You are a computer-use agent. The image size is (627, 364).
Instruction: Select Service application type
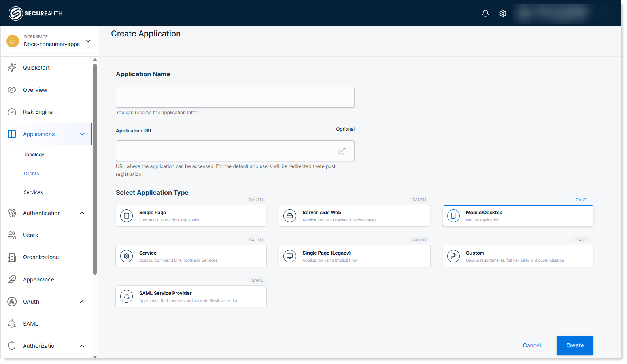click(x=191, y=256)
